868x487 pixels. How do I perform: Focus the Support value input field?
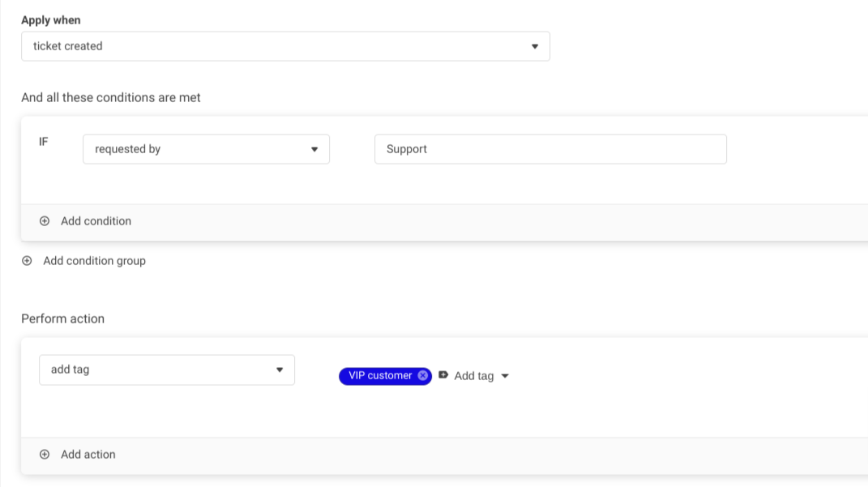coord(549,149)
